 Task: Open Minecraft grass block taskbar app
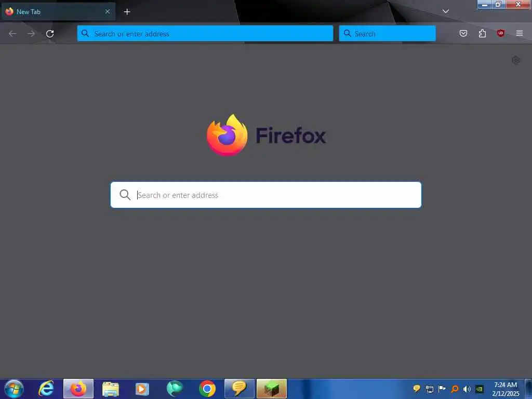pos(272,389)
